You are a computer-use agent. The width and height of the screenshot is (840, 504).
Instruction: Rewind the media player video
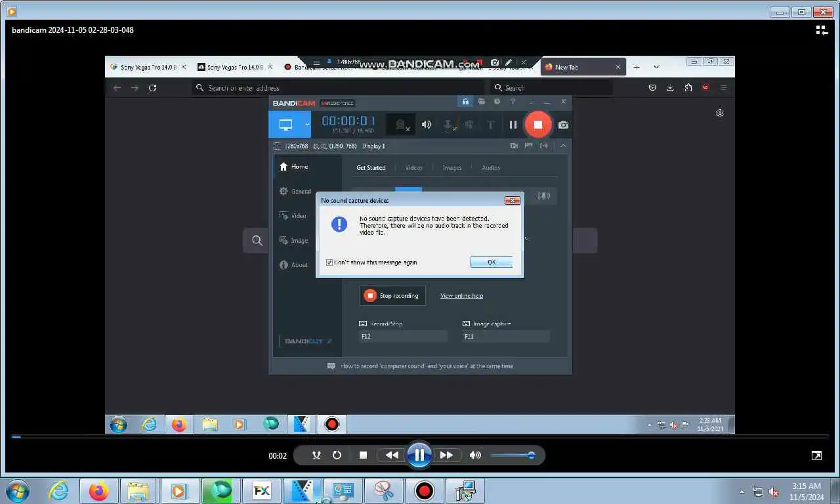[x=392, y=455]
